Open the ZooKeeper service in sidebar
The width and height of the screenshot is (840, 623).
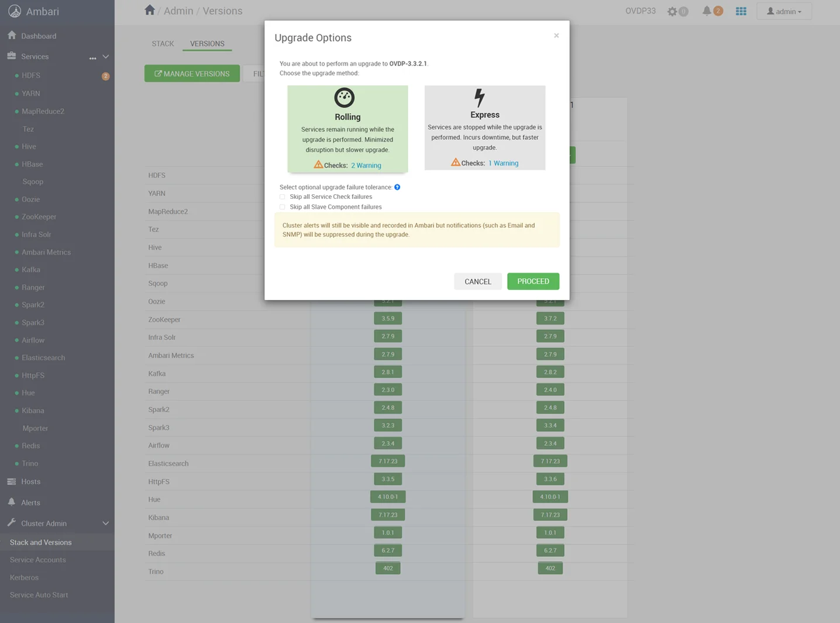[39, 217]
